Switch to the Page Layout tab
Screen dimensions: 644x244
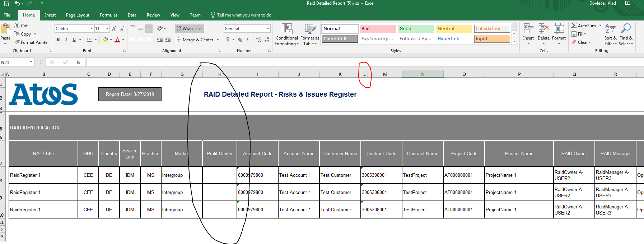78,15
